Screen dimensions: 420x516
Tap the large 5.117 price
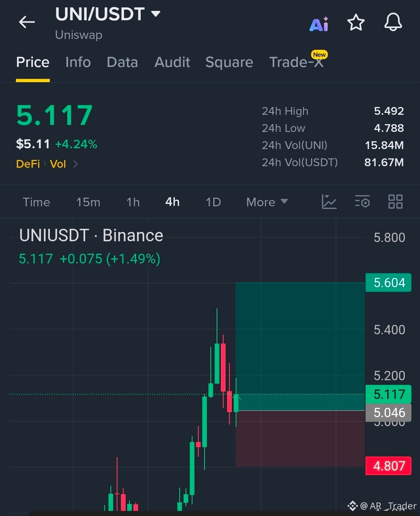click(x=54, y=116)
